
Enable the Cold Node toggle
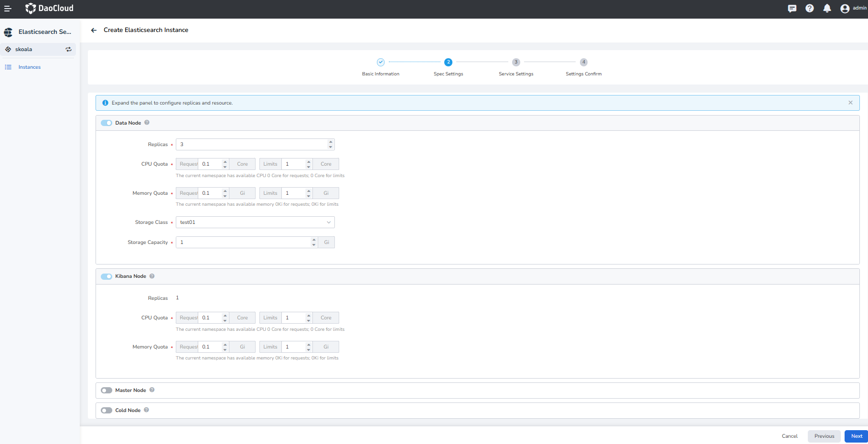(106, 410)
